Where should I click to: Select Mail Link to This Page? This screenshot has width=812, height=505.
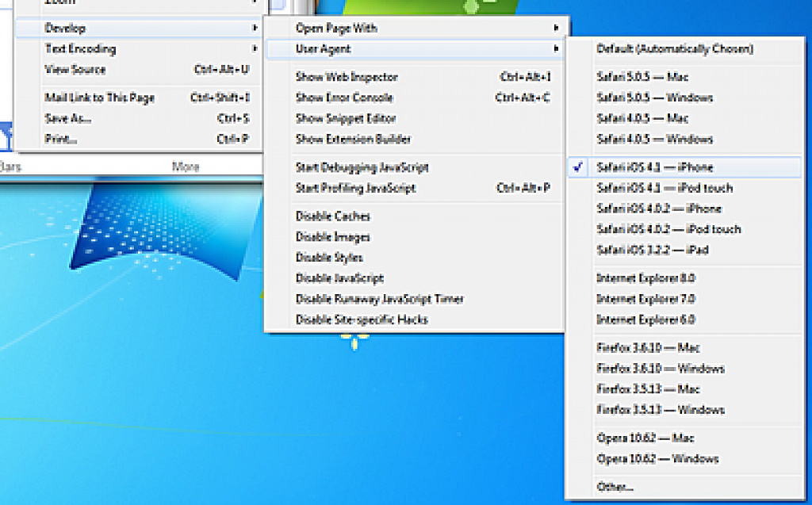[138, 98]
